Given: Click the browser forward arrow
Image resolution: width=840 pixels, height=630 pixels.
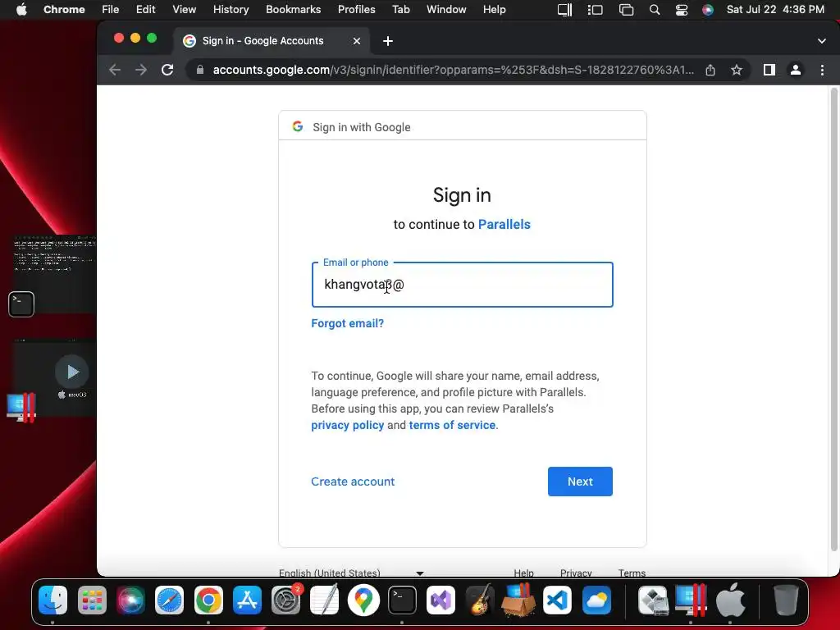Looking at the screenshot, I should (x=141, y=70).
